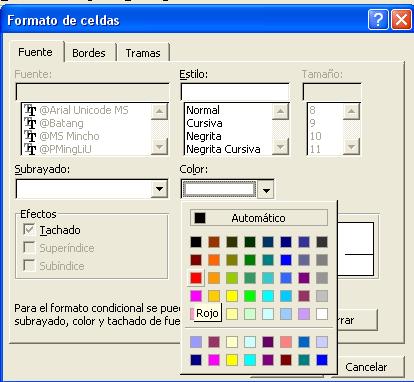Click the Estilo list scroll-down arrow

pyautogui.click(x=280, y=147)
